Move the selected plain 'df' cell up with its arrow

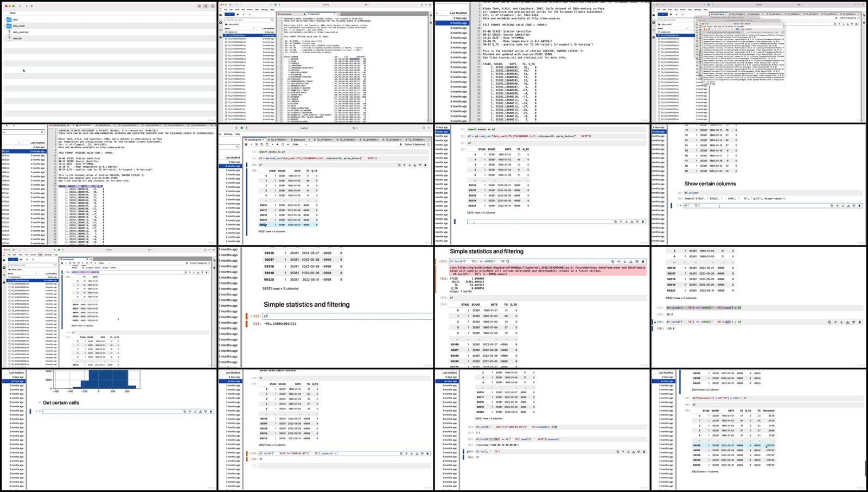pyautogui.click(x=404, y=165)
